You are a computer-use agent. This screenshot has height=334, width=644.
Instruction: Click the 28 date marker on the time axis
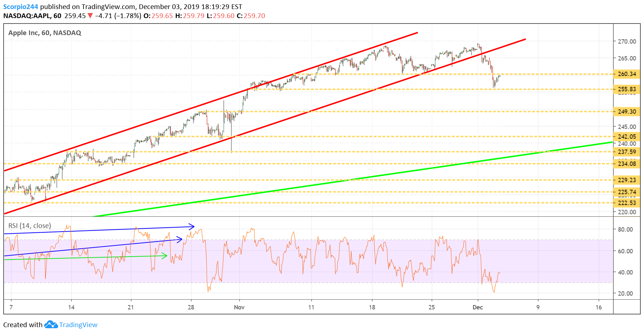191,307
